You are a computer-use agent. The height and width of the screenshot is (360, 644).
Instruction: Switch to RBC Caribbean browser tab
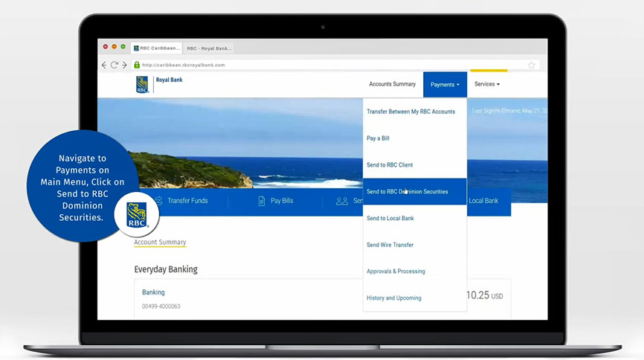pos(156,48)
